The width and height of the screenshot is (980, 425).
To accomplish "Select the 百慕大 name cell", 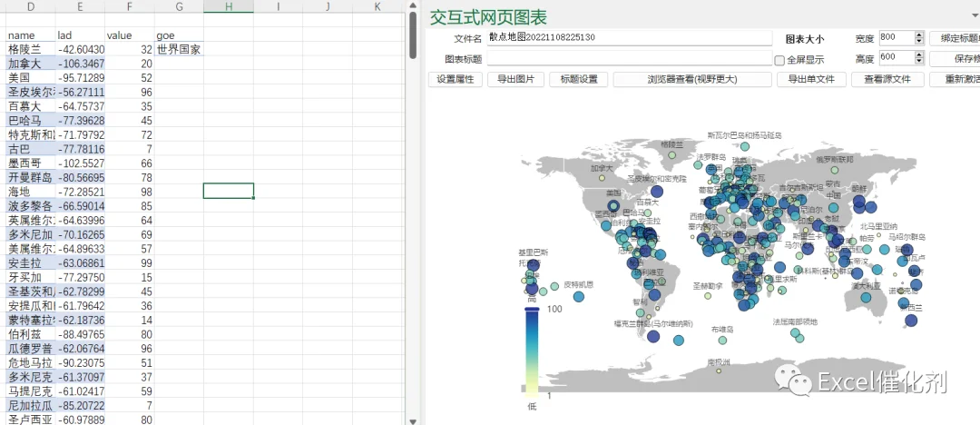I will pyautogui.click(x=31, y=105).
